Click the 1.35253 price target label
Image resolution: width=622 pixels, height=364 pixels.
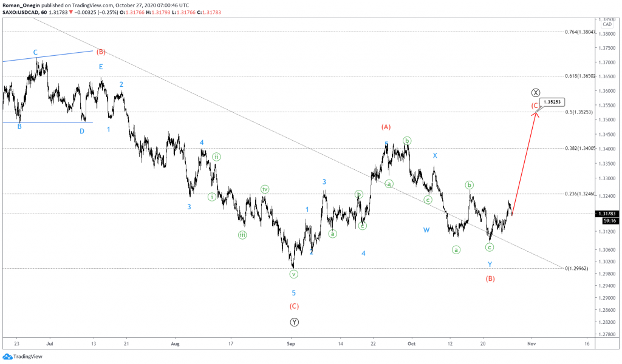pyautogui.click(x=552, y=102)
